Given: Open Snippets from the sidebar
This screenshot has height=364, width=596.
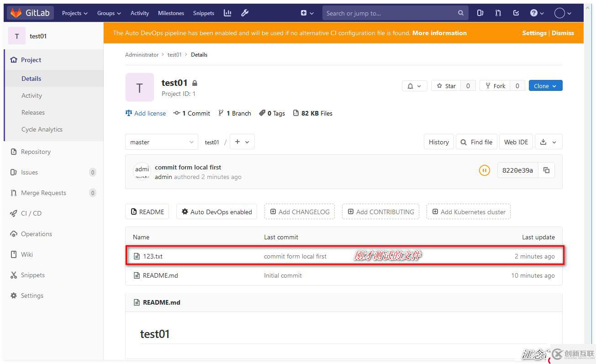Looking at the screenshot, I should (32, 275).
